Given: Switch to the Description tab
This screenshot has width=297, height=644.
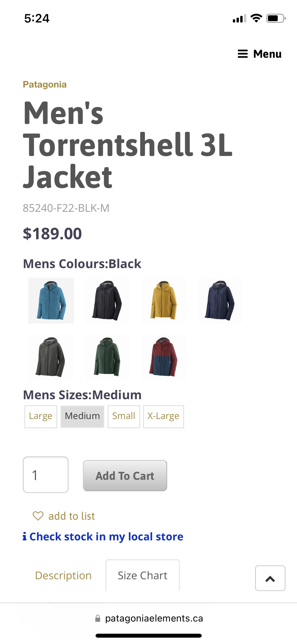Looking at the screenshot, I should pyautogui.click(x=63, y=576).
